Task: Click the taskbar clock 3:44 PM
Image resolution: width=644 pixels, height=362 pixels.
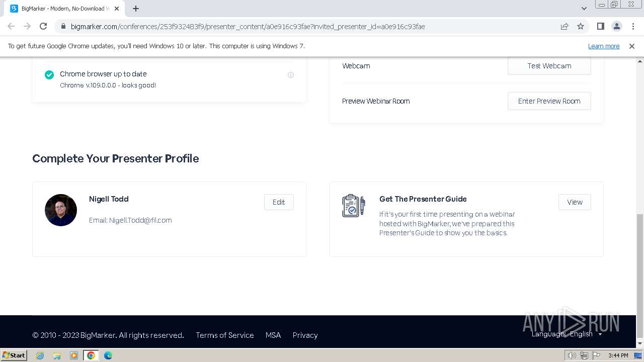Action: [x=618, y=355]
